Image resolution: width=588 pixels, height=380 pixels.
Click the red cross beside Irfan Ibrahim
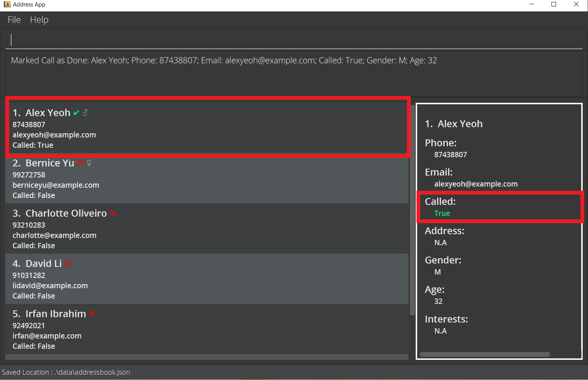coord(92,314)
